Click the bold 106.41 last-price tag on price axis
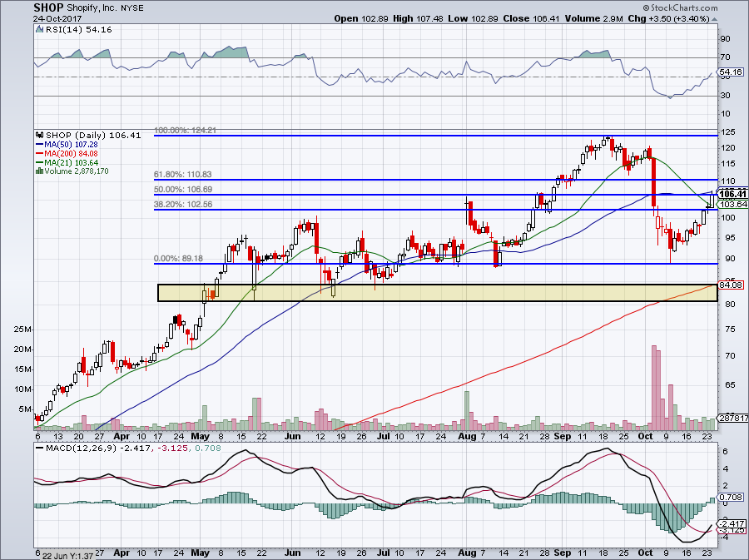Image resolution: width=749 pixels, height=560 pixels. [732, 194]
